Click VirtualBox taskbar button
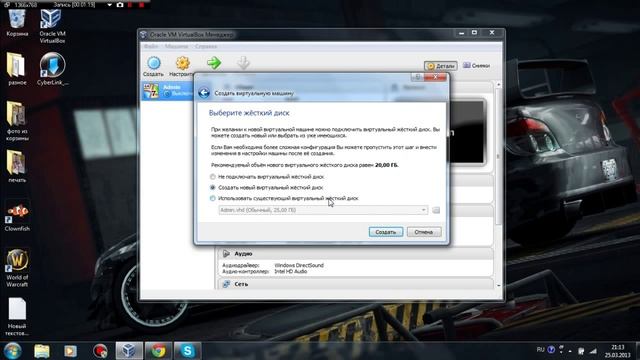Image resolution: width=640 pixels, height=360 pixels. click(129, 351)
